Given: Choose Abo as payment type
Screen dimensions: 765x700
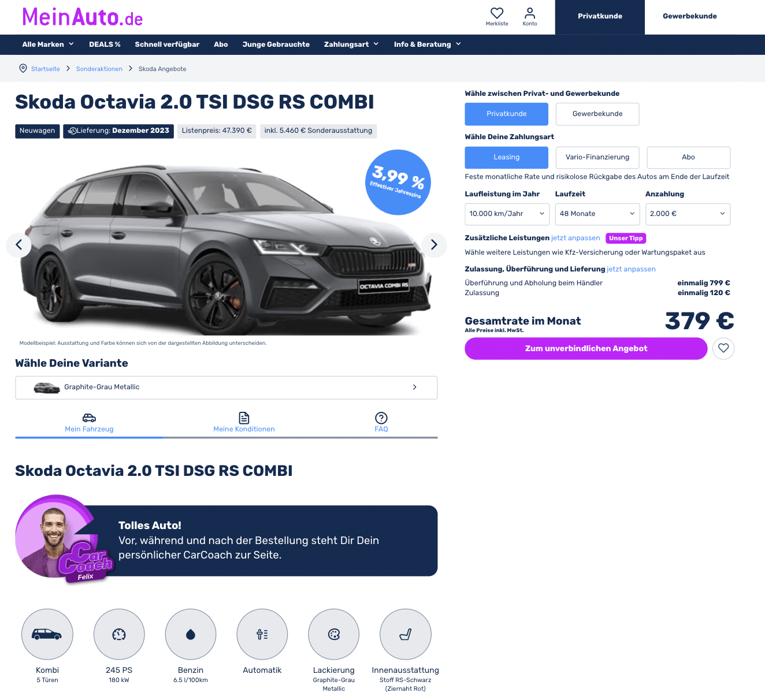Looking at the screenshot, I should (688, 157).
